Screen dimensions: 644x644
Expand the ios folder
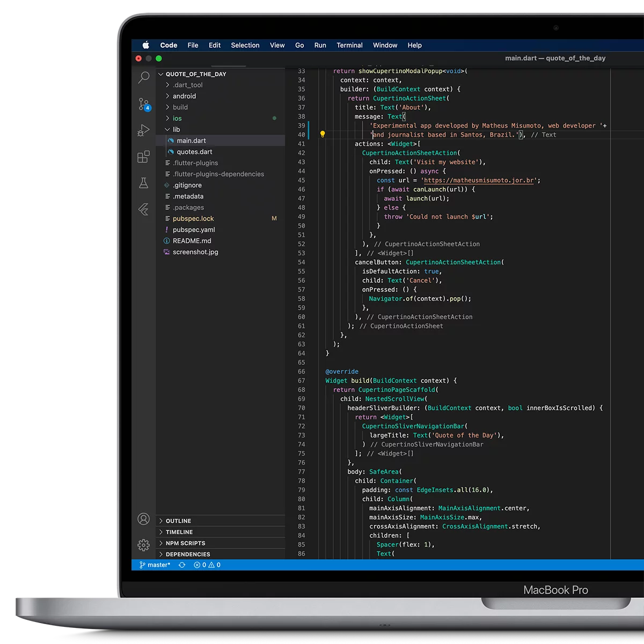[220, 119]
